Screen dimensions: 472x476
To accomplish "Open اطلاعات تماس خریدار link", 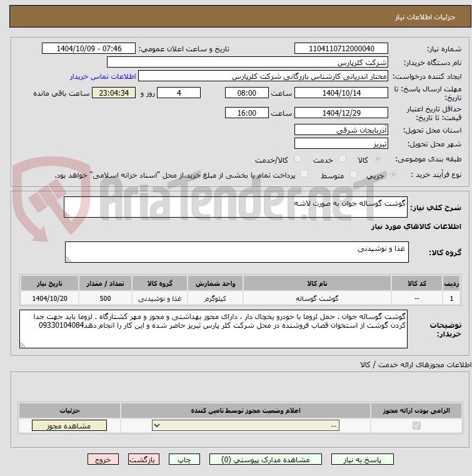I will point(103,76).
